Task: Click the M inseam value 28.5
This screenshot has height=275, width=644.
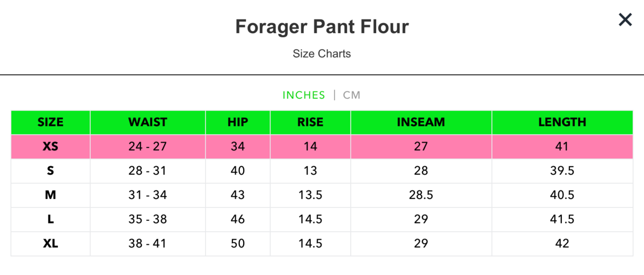Action: click(x=421, y=195)
